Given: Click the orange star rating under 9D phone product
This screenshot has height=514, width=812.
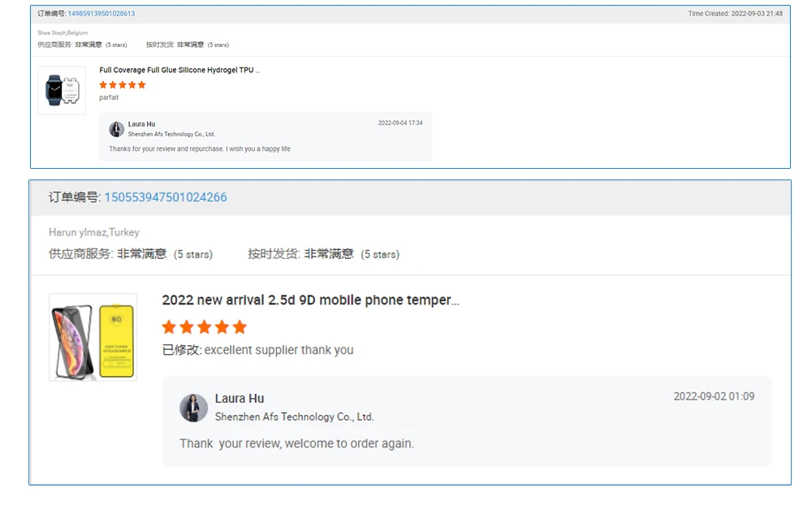Looking at the screenshot, I should pyautogui.click(x=204, y=327).
